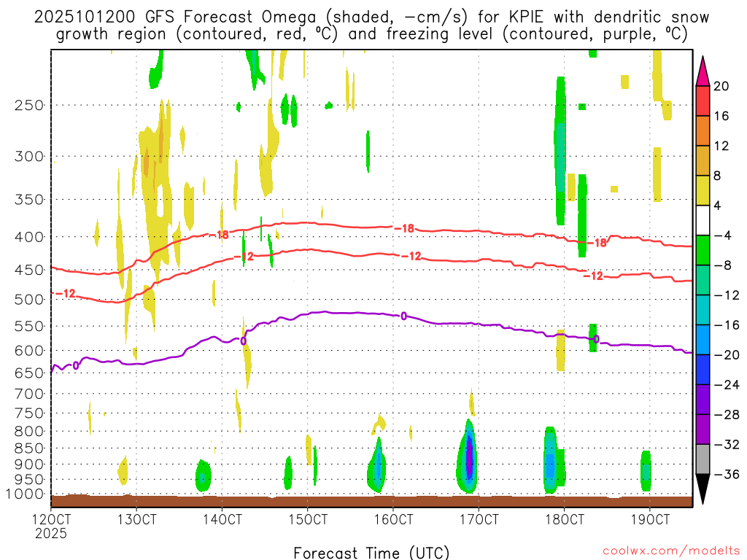Click the 150CT time axis label

(308, 519)
